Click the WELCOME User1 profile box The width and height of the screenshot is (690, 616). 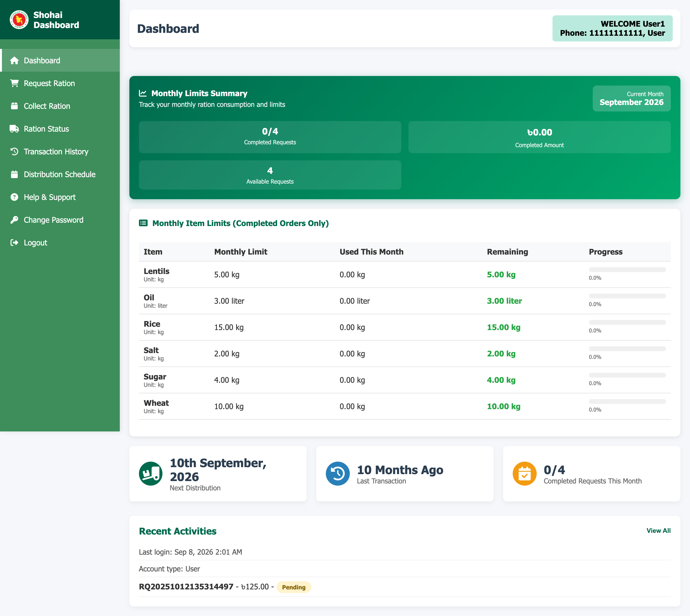612,29
